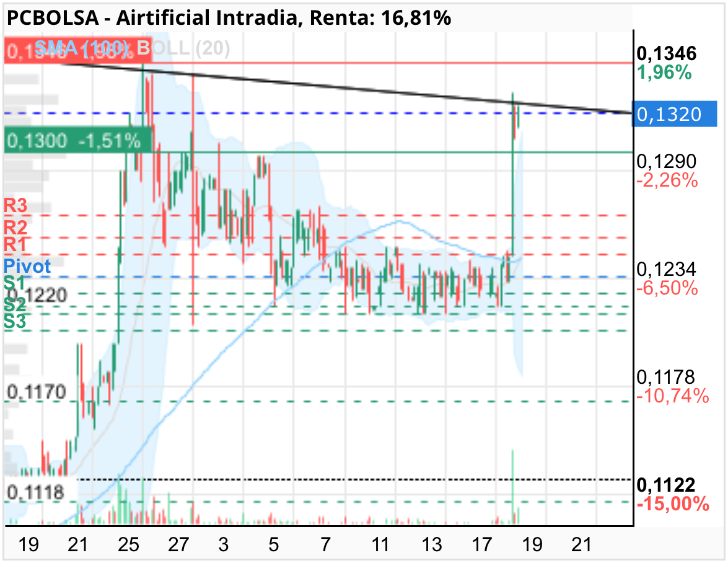Select the R2 resistance label

tap(15, 228)
